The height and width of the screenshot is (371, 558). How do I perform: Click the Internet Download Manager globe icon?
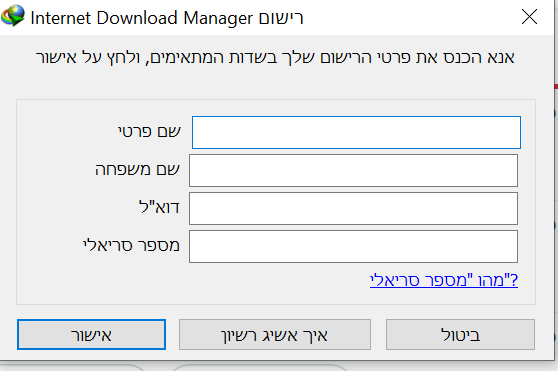13,16
